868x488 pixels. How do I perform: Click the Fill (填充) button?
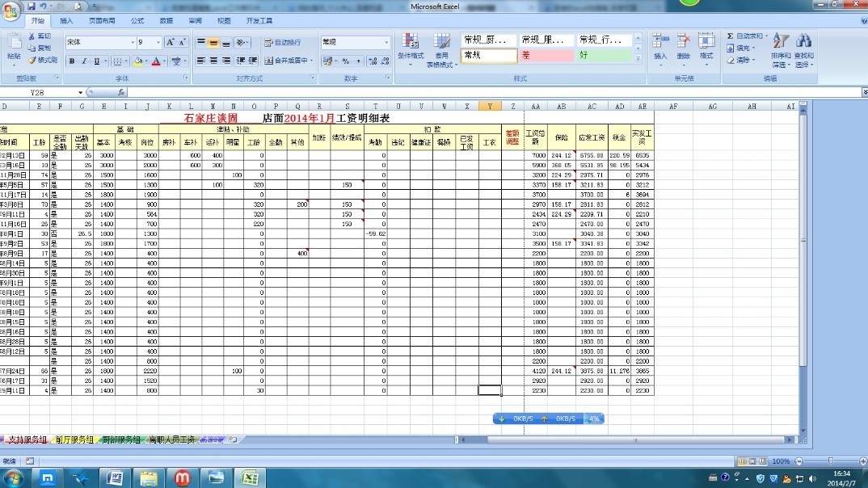[740, 48]
